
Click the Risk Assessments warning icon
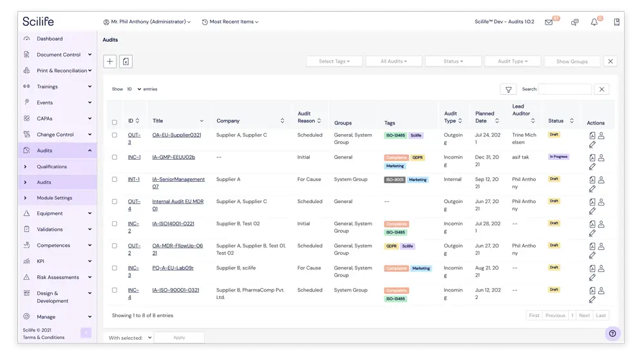tap(26, 277)
